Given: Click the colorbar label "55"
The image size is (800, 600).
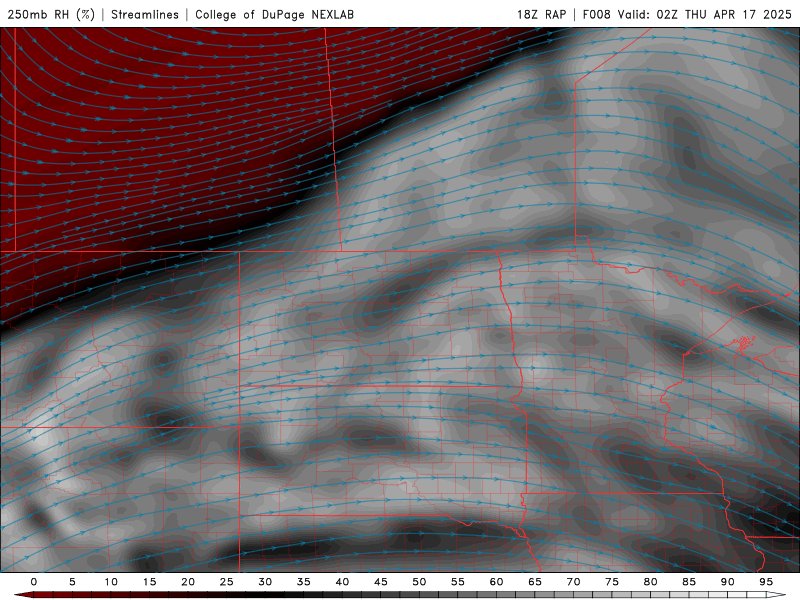Looking at the screenshot, I should 458,582.
